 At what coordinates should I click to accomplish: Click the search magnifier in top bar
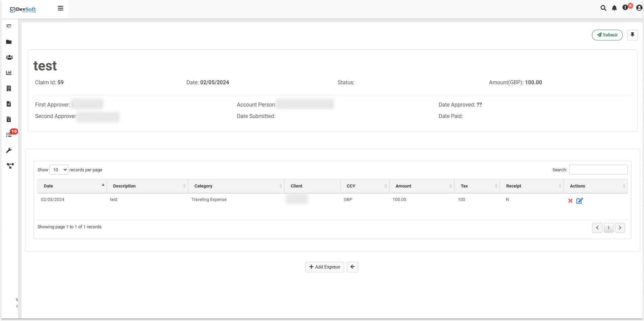pos(603,8)
